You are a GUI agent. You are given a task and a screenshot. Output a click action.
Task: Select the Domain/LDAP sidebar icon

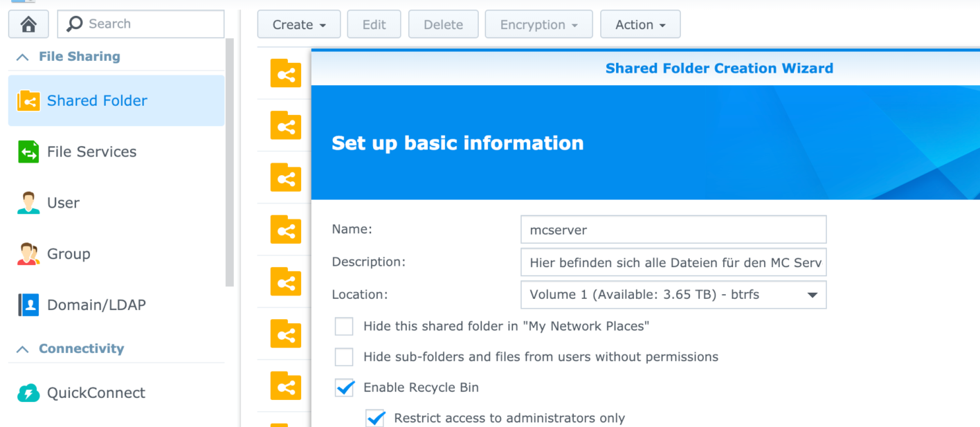coord(28,305)
